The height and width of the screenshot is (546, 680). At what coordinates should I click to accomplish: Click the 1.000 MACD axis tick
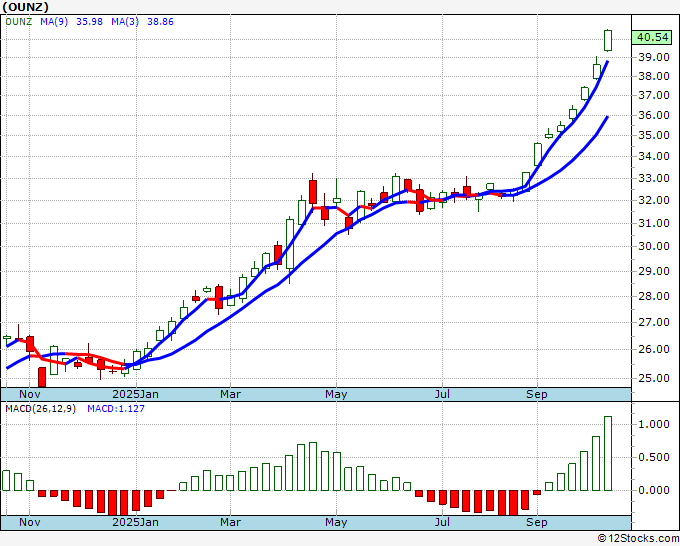(x=652, y=425)
